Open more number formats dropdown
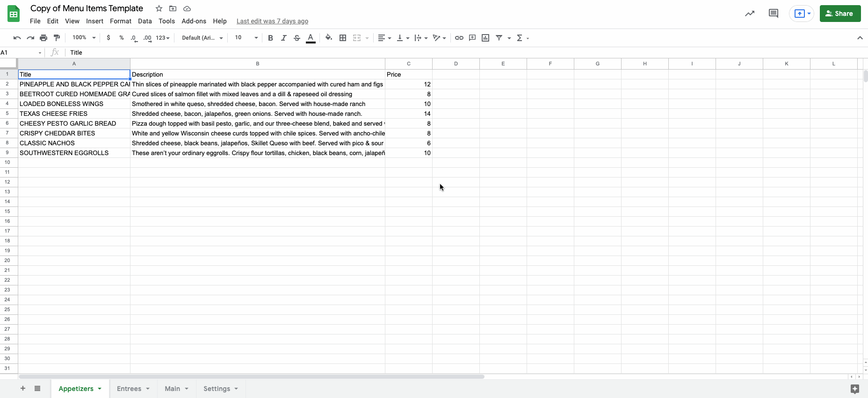Image resolution: width=868 pixels, height=398 pixels. 163,38
